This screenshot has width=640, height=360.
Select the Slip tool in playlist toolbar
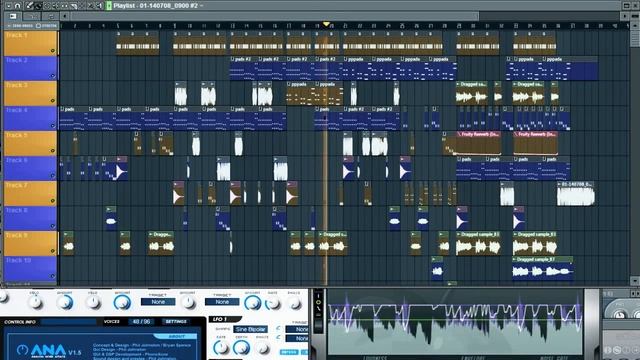click(x=64, y=6)
